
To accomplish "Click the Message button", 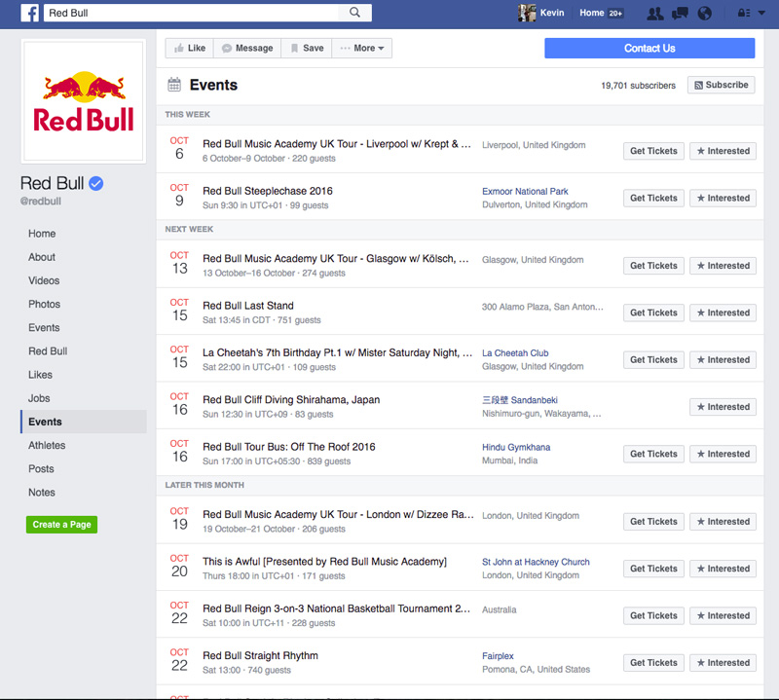I will pyautogui.click(x=247, y=48).
